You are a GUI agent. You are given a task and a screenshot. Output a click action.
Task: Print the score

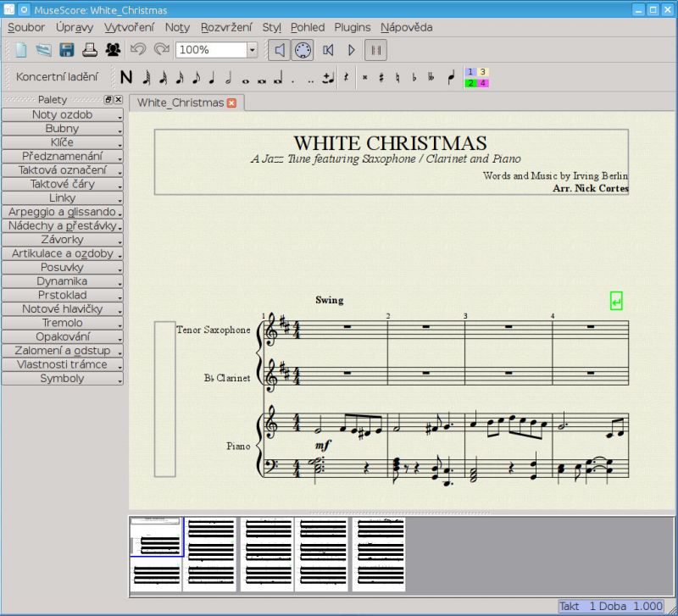pyautogui.click(x=90, y=50)
